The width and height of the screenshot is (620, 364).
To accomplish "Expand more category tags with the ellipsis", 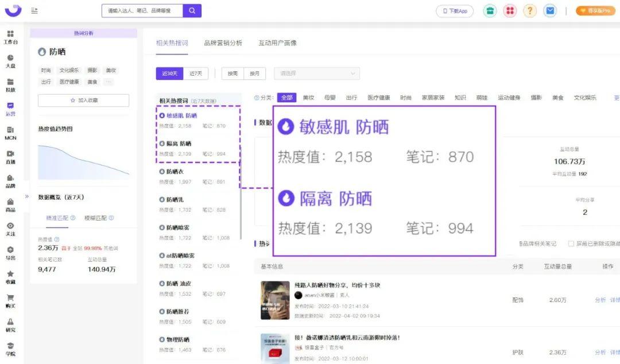I will [x=108, y=82].
